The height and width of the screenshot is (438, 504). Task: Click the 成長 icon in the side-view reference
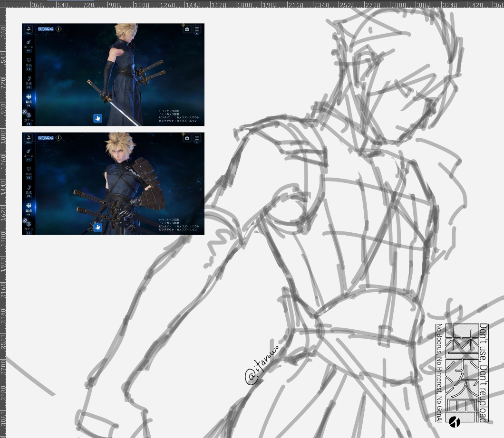(x=29, y=62)
